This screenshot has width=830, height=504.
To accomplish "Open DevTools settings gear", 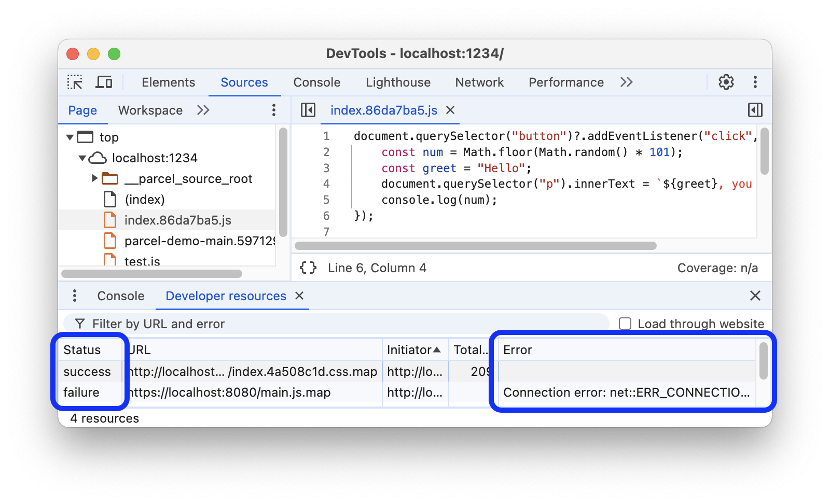I will [x=726, y=82].
